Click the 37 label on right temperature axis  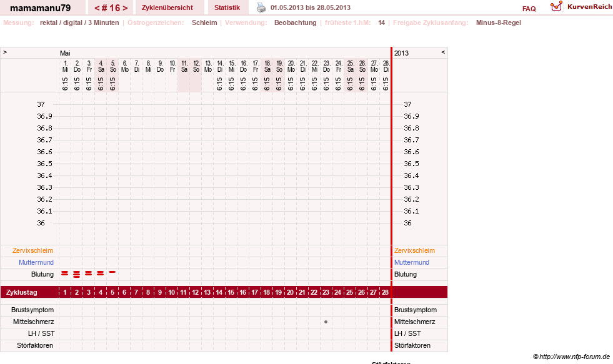click(407, 104)
